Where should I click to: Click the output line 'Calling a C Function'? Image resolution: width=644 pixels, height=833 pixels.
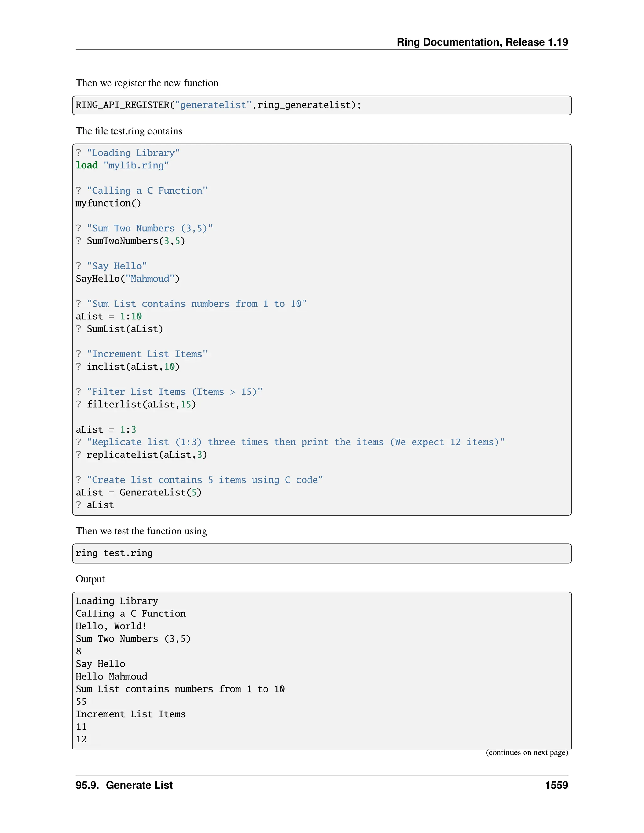click(130, 614)
